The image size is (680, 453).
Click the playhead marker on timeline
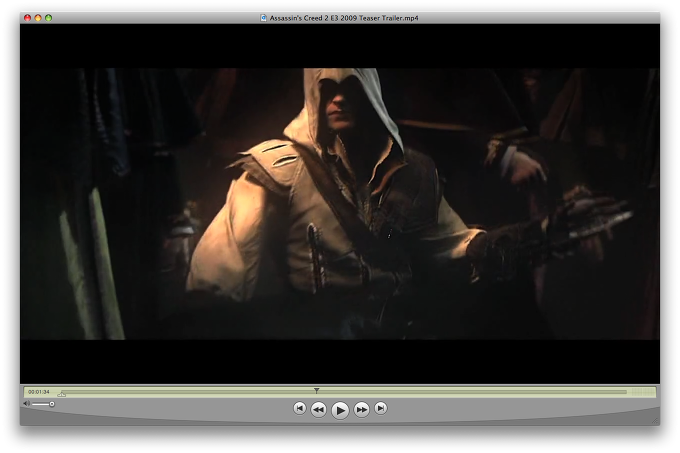(x=317, y=391)
